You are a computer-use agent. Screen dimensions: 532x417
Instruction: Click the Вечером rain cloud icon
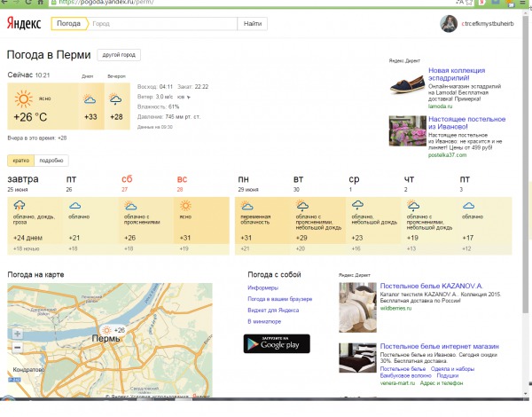click(115, 99)
